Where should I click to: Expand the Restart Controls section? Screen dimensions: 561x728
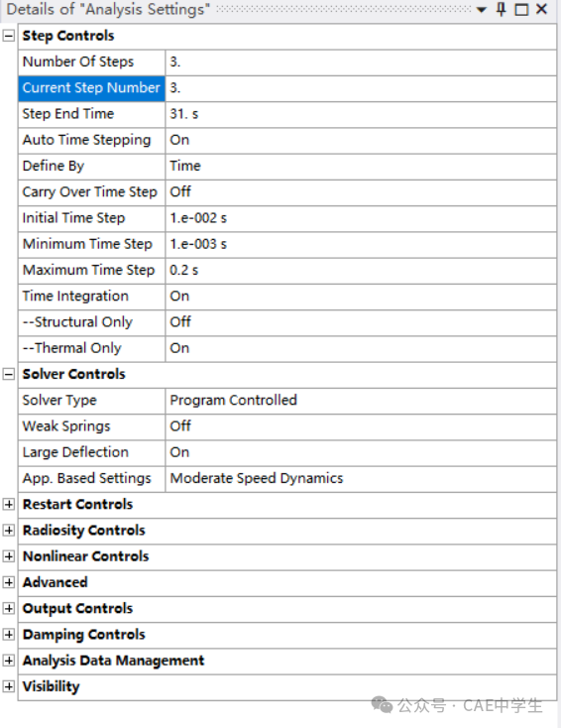[x=9, y=504]
